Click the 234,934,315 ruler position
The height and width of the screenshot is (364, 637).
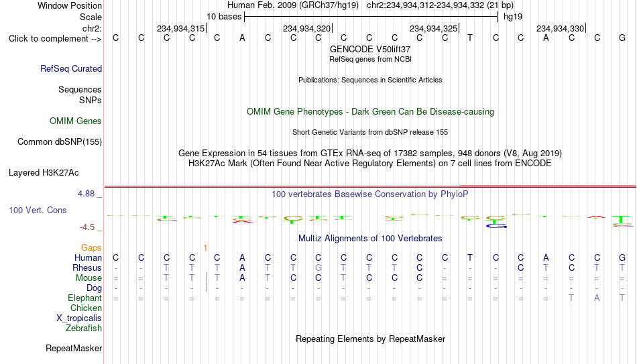181,28
